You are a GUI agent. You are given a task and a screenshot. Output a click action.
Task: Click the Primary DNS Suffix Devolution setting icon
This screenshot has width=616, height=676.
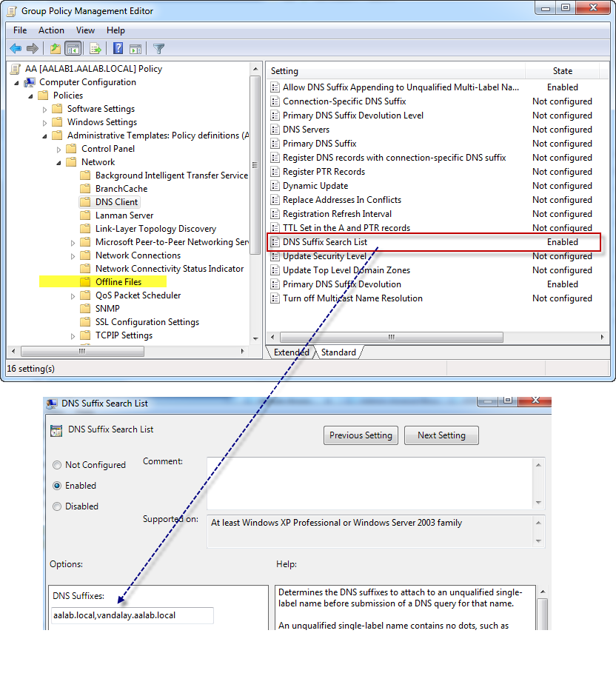(275, 284)
